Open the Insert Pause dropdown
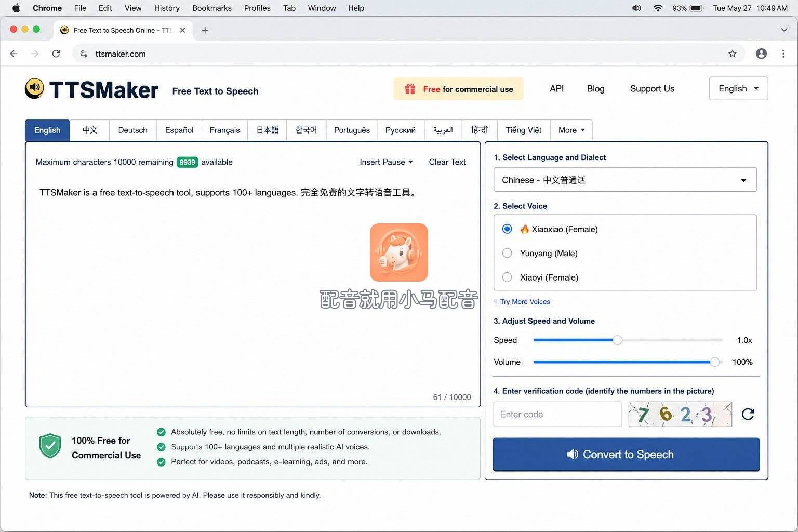The image size is (798, 532). 386,162
